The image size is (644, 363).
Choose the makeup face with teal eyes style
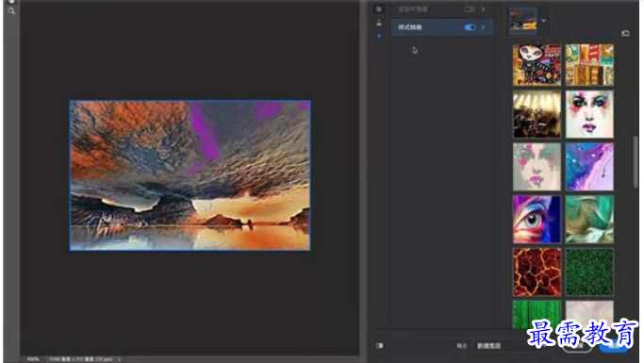pyautogui.click(x=589, y=114)
